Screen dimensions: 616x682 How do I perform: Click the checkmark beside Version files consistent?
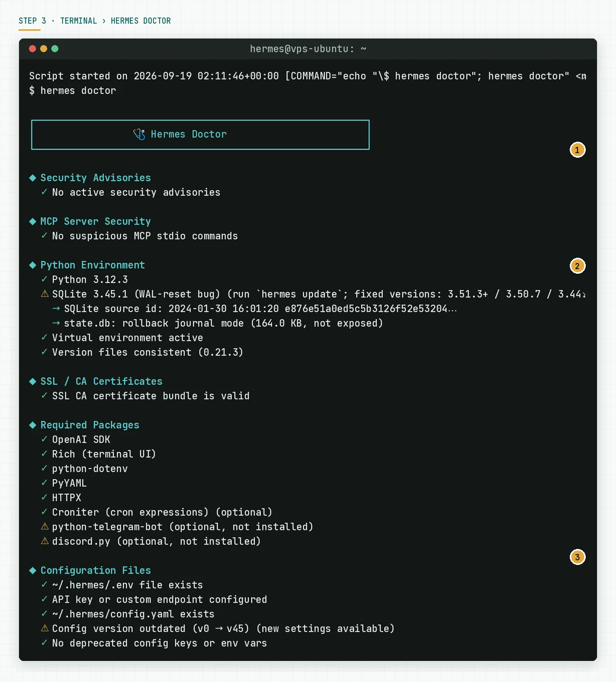pos(45,352)
